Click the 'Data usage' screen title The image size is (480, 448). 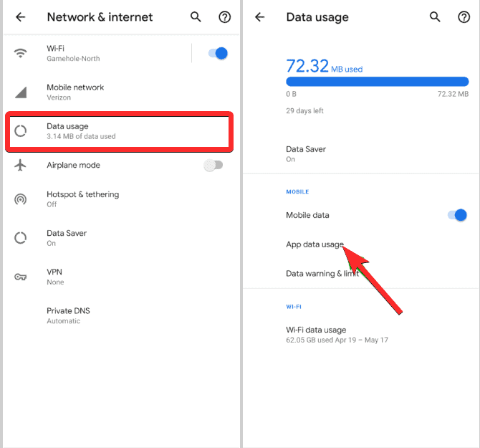[317, 17]
